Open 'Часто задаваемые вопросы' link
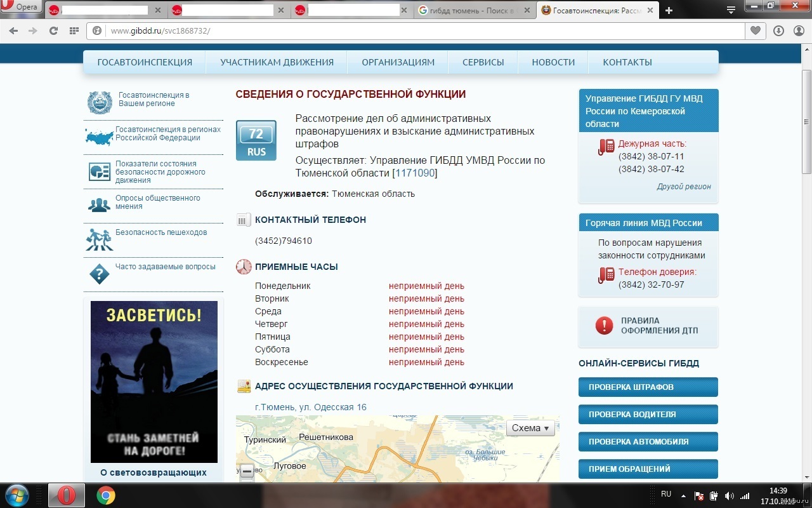This screenshot has width=812, height=508. tap(166, 267)
